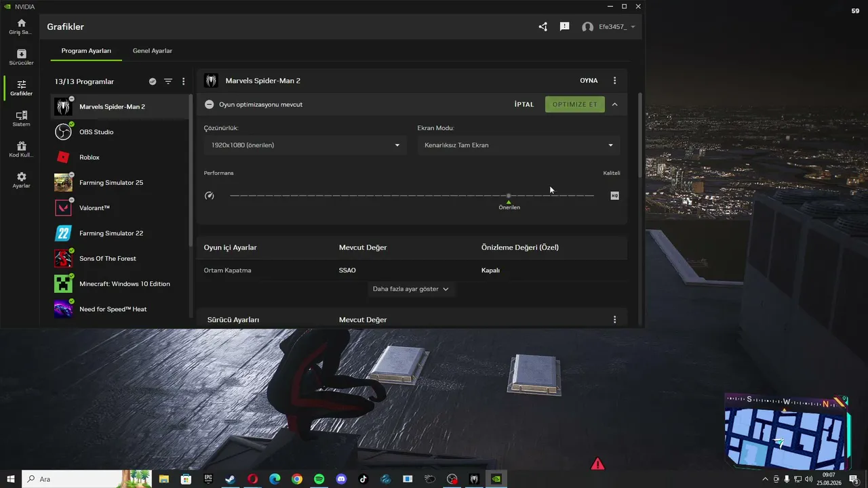868x488 pixels.
Task: Open the Ekran Modu display mode dropdown
Action: [519, 145]
